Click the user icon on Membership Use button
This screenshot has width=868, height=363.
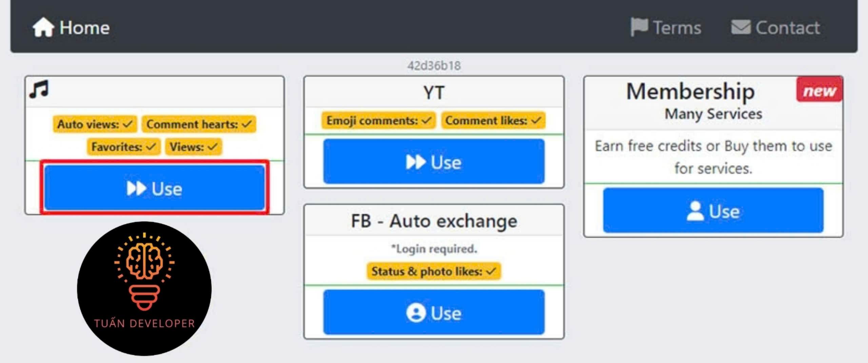[x=695, y=211]
